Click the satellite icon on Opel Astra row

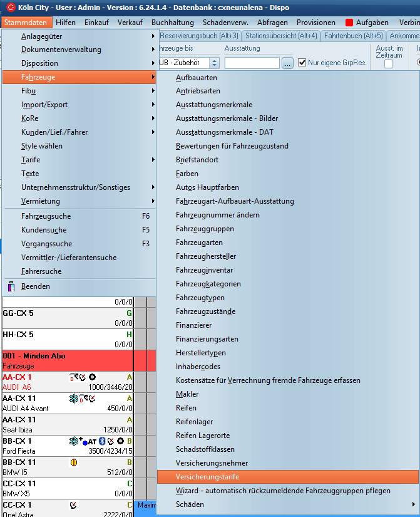(x=73, y=504)
